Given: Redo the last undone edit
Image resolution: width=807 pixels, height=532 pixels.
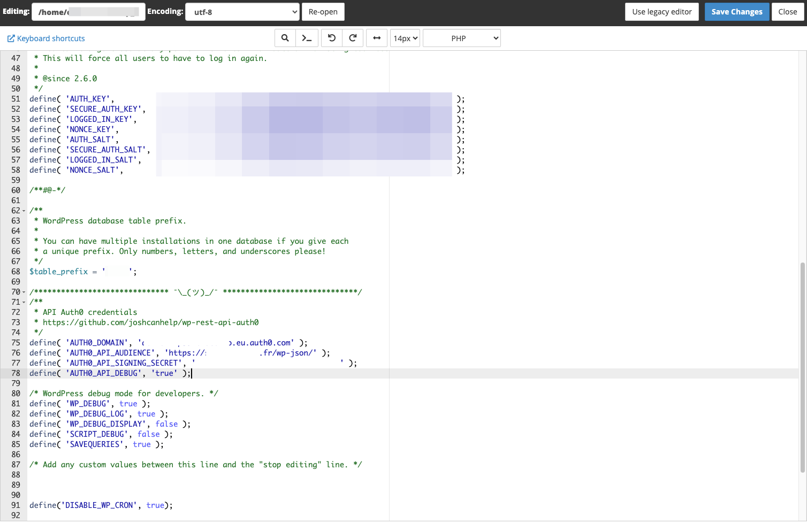Looking at the screenshot, I should (353, 38).
